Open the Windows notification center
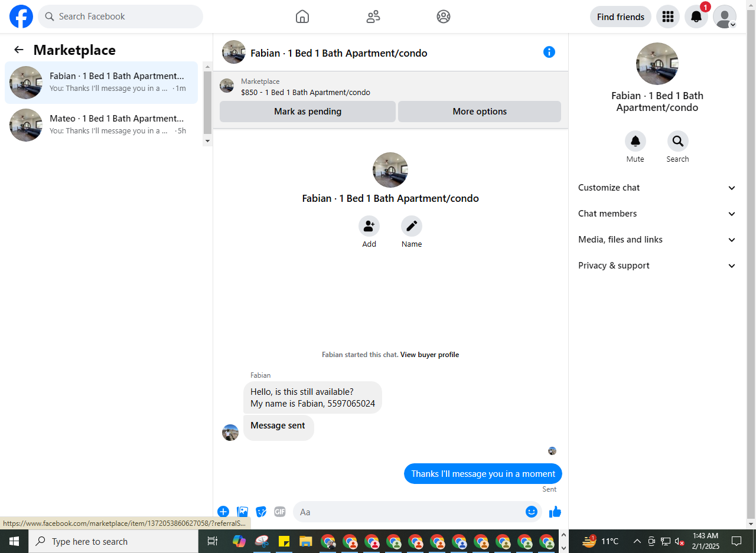The width and height of the screenshot is (756, 553). click(737, 541)
